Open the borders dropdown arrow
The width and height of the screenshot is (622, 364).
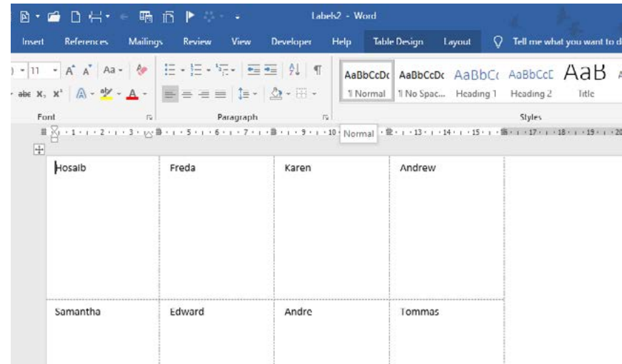pos(313,94)
